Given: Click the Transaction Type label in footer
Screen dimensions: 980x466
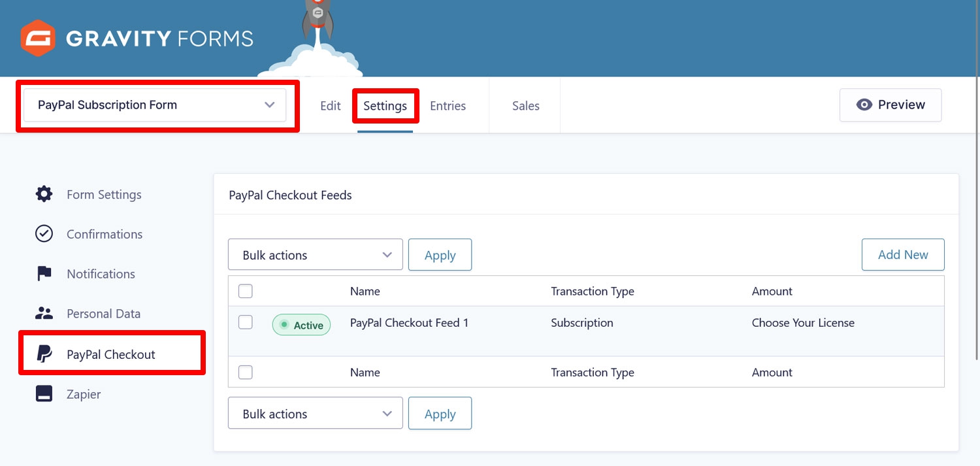Looking at the screenshot, I should click(x=593, y=373).
